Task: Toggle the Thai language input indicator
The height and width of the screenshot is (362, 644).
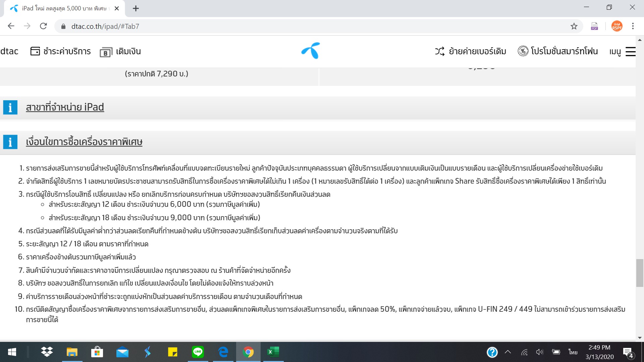Action: [x=573, y=352]
